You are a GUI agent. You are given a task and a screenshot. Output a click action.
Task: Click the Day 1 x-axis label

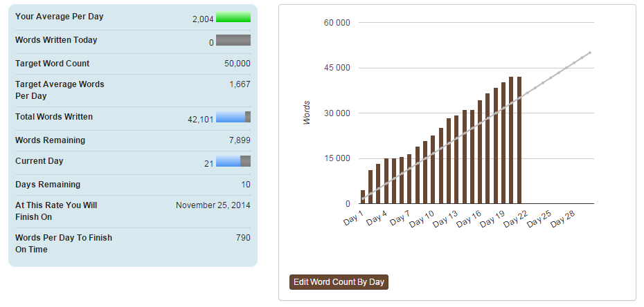tap(354, 218)
